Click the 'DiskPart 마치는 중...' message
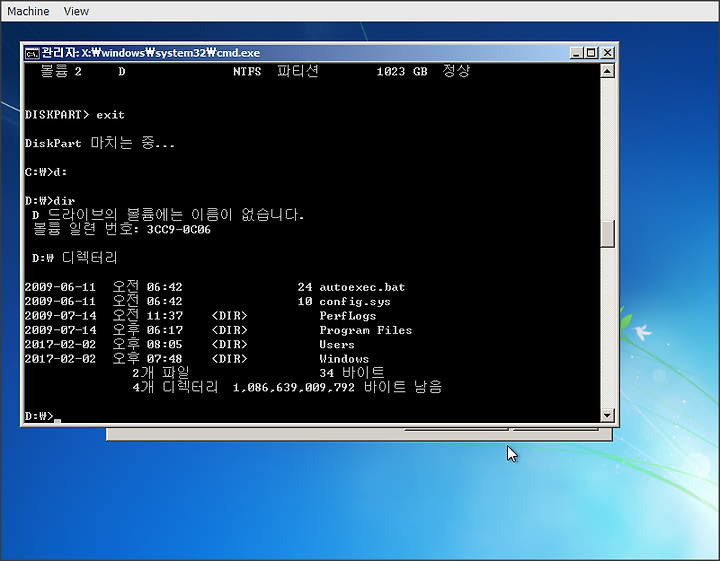 (x=100, y=143)
